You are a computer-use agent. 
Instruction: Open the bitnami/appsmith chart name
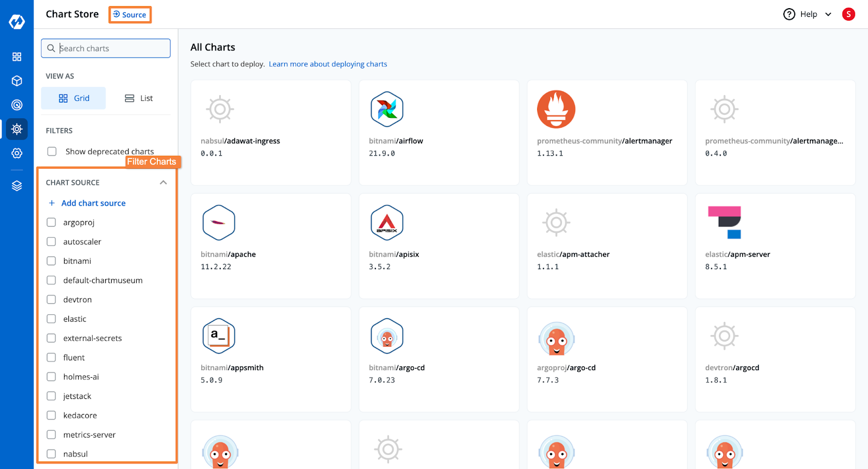[x=232, y=368]
